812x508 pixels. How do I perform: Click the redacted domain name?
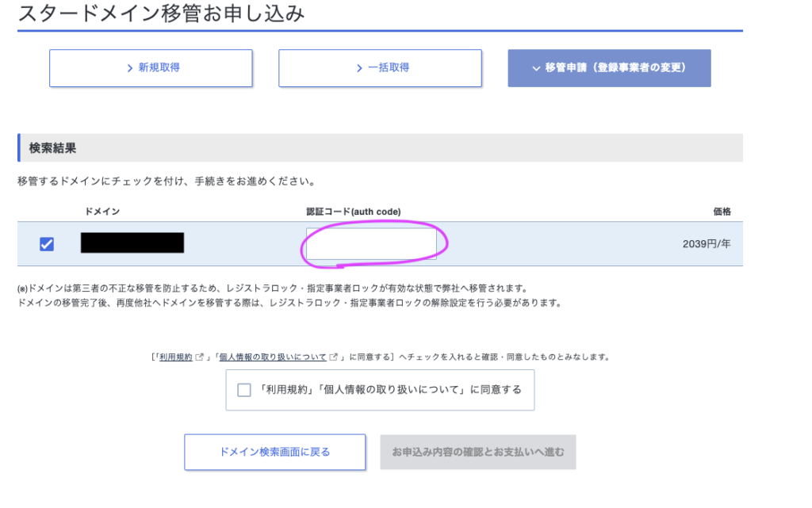point(132,243)
